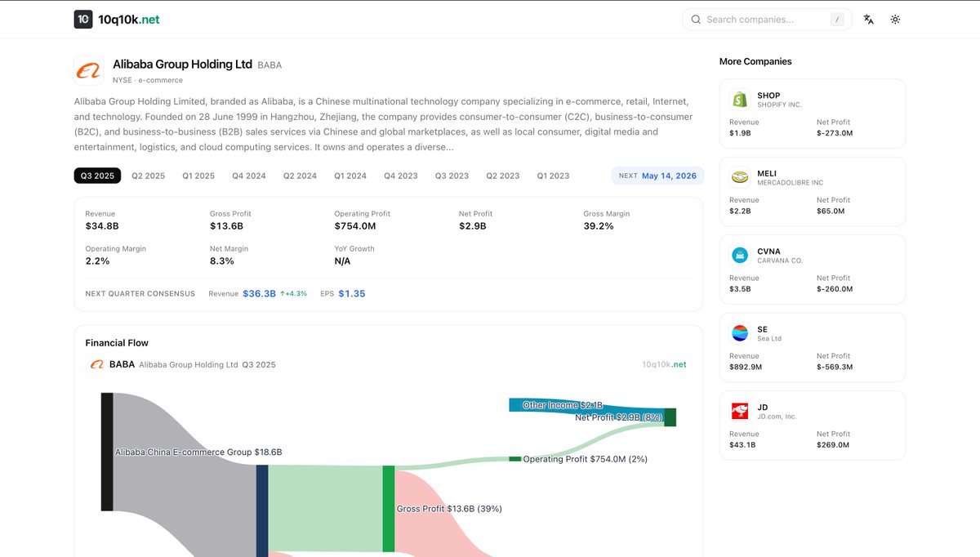Switch to the Q4 2024 tab
980x557 pixels.
point(249,176)
